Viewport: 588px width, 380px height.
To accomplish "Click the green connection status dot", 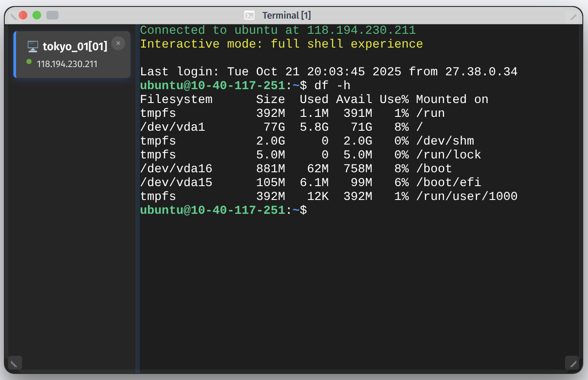I will click(x=29, y=61).
